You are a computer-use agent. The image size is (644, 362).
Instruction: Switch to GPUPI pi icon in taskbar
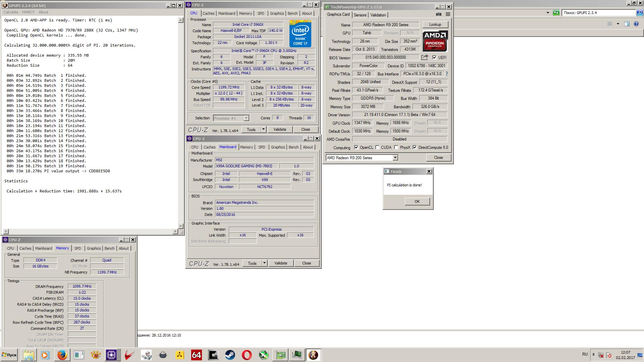314,355
